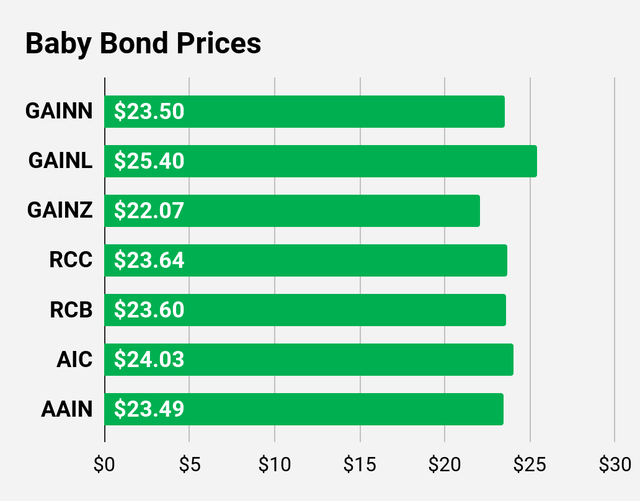Click the RCC axis label
The width and height of the screenshot is (640, 501).
[x=73, y=260]
